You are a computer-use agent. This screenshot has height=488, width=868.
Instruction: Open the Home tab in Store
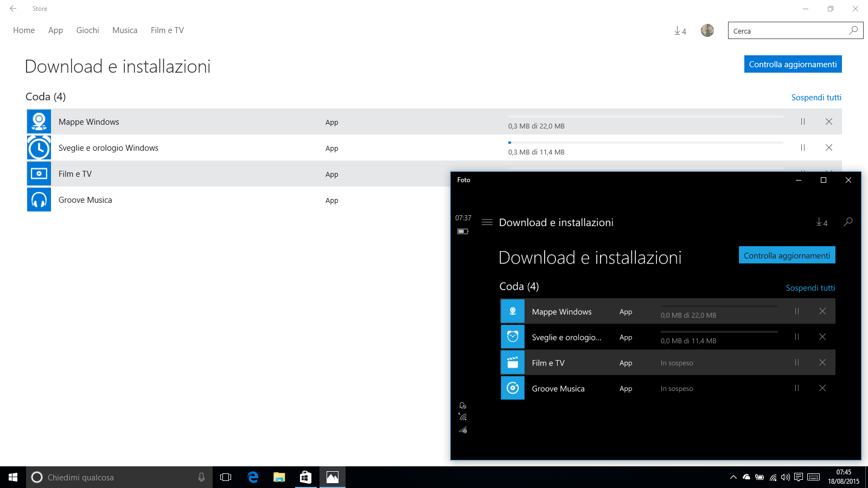click(x=24, y=30)
